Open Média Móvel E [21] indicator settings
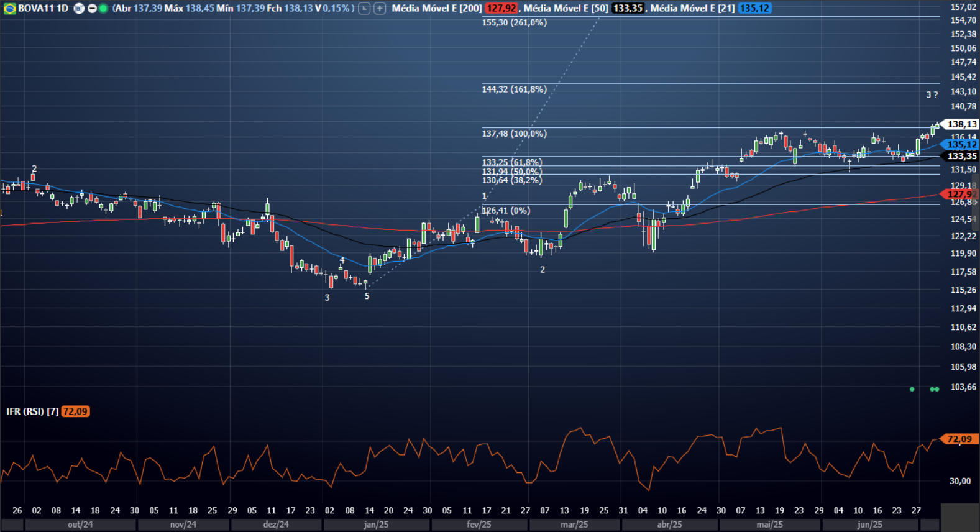Viewport: 980px width, 532px height. (692, 9)
